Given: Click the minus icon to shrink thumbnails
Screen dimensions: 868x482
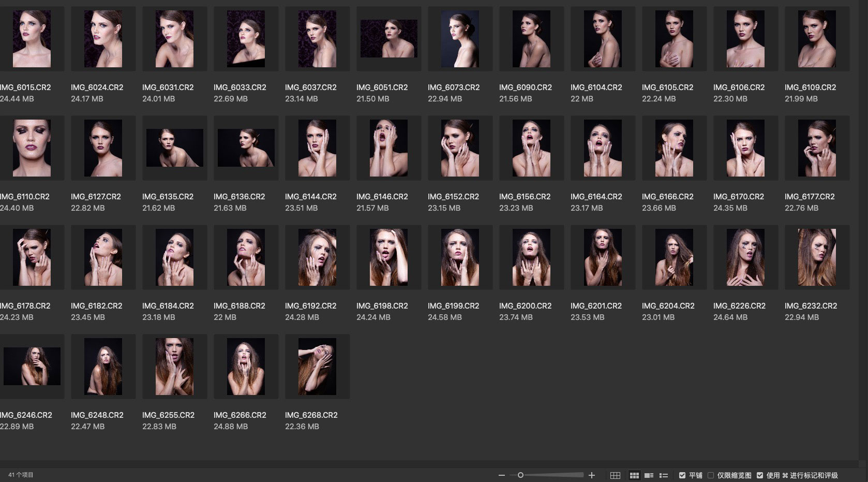Looking at the screenshot, I should (x=501, y=475).
